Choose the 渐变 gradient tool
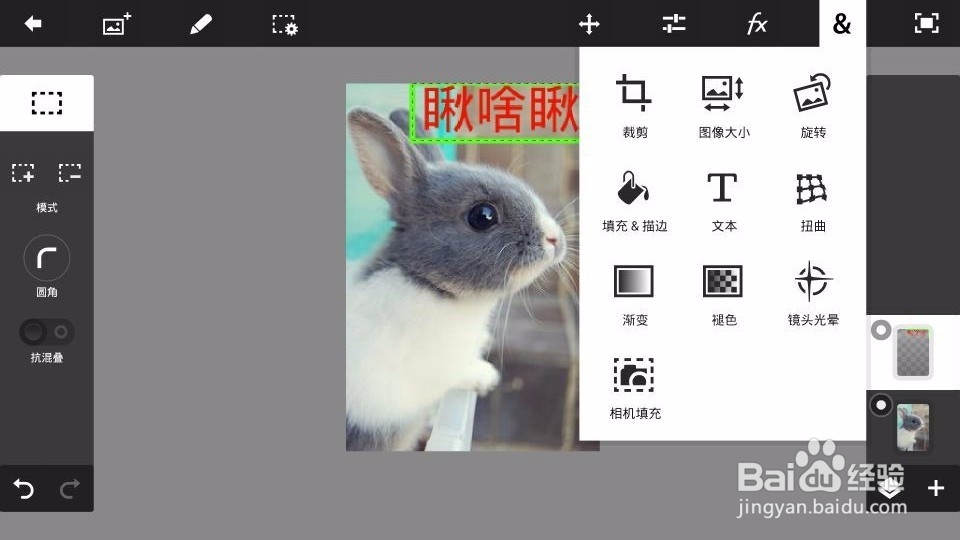The width and height of the screenshot is (960, 540). click(634, 295)
